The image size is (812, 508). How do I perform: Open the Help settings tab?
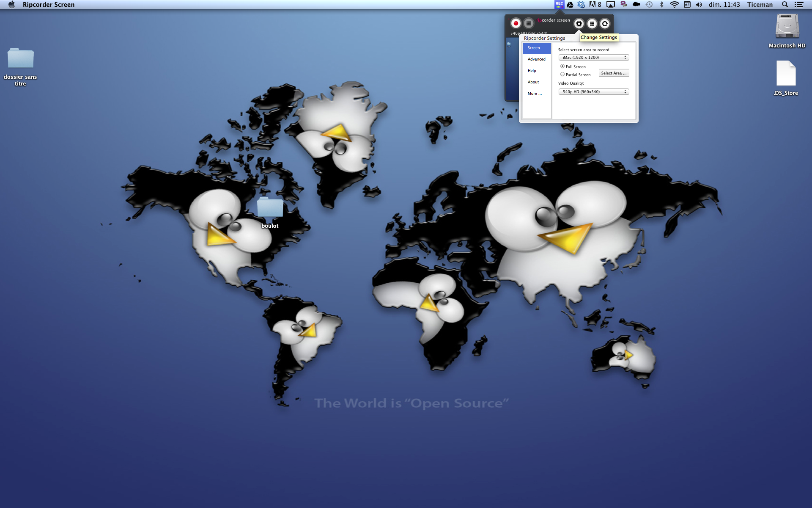pos(537,71)
